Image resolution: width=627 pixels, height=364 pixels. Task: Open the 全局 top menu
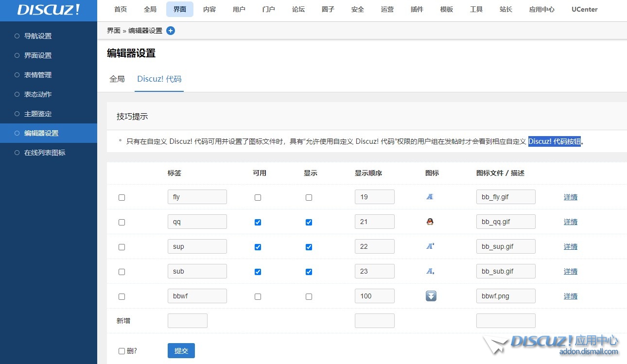point(150,9)
